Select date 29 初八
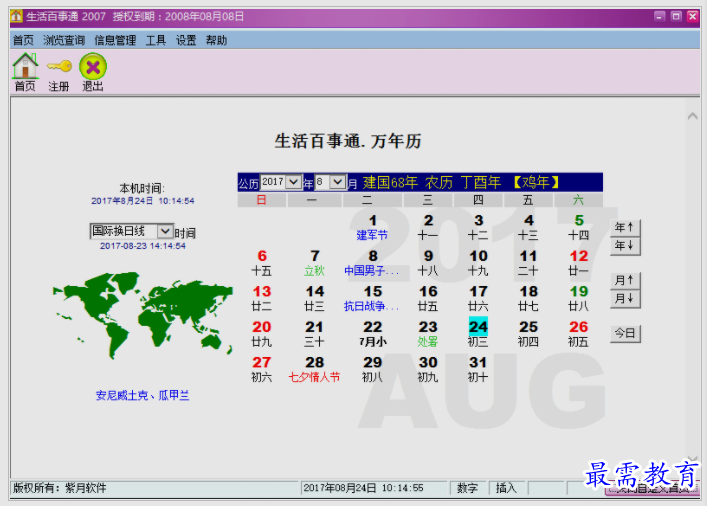Screen dimensions: 707x506 coord(372,369)
